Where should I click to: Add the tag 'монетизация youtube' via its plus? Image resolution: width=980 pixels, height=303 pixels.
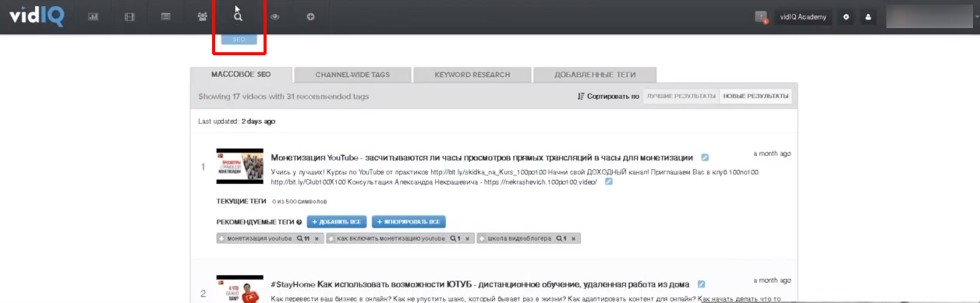pyautogui.click(x=222, y=238)
